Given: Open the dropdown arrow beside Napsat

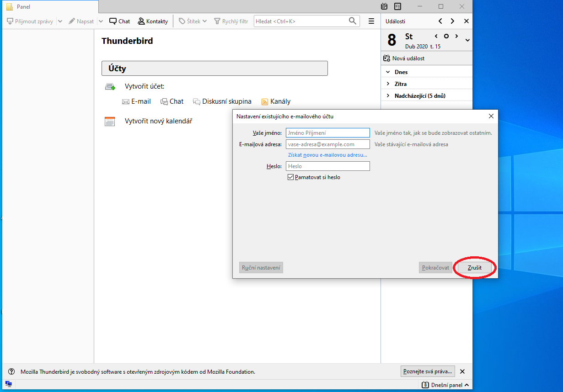Looking at the screenshot, I should coord(101,21).
